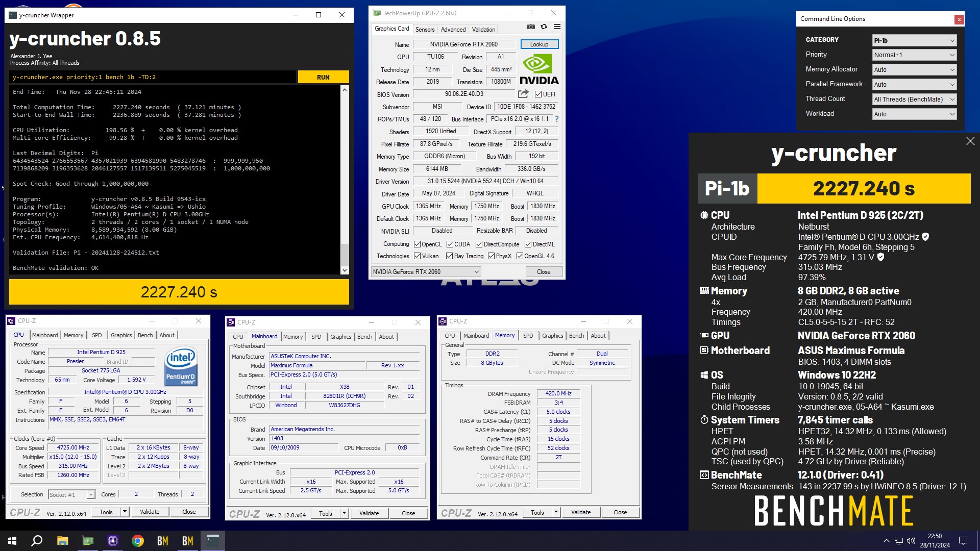Open the CPU-Z taskbar icon

(x=113, y=541)
